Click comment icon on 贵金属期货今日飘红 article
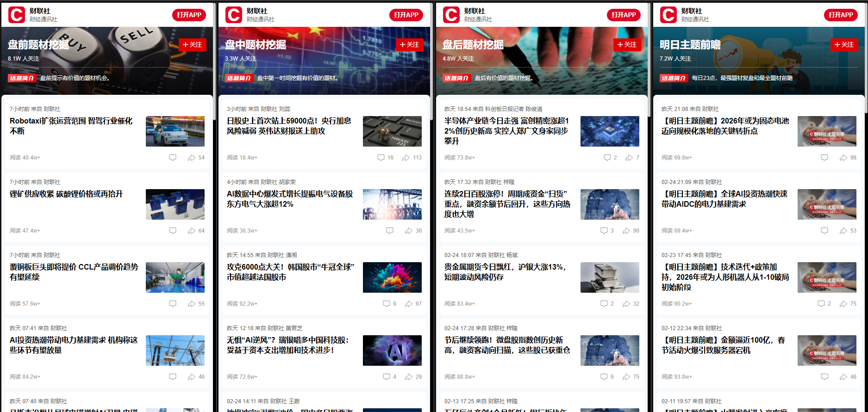Viewport: 868px width, 412px height. tap(604, 304)
